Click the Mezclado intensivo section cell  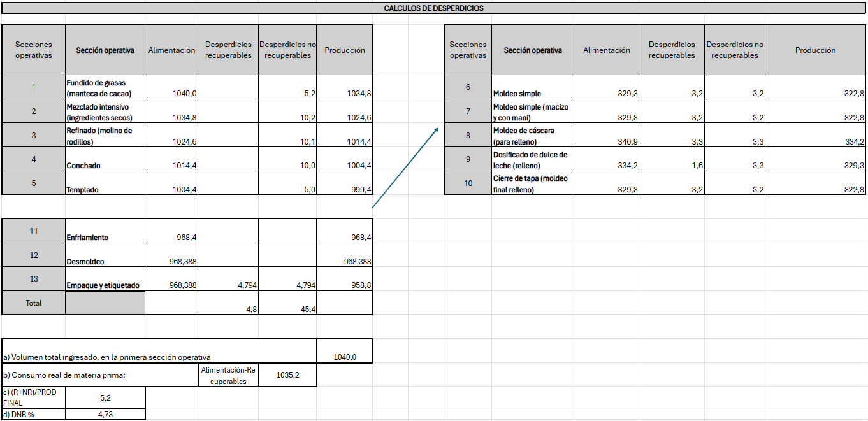point(105,112)
